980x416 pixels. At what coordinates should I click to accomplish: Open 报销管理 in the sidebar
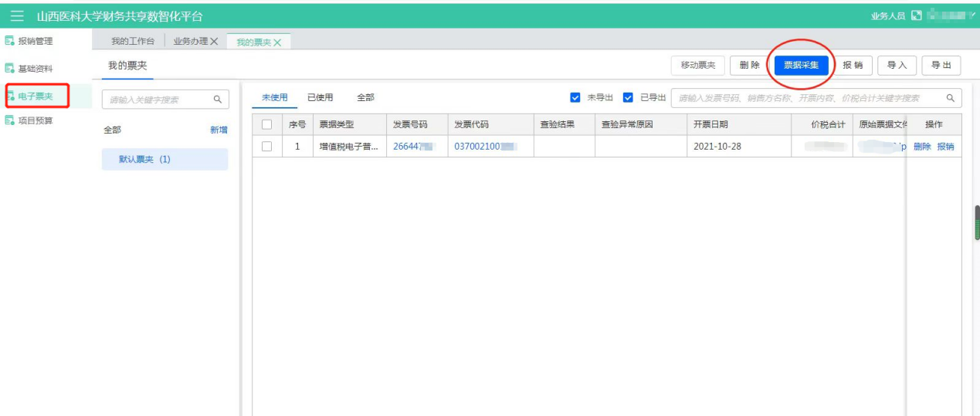pyautogui.click(x=35, y=41)
